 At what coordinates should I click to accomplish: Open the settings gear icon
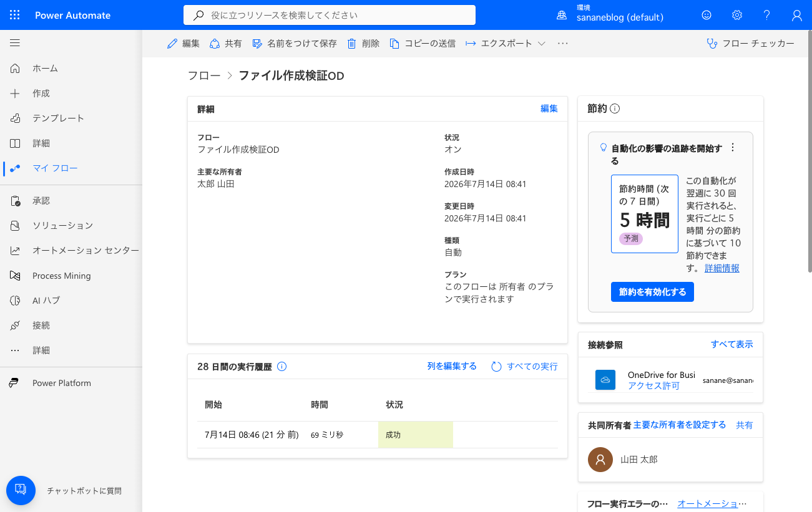point(737,15)
